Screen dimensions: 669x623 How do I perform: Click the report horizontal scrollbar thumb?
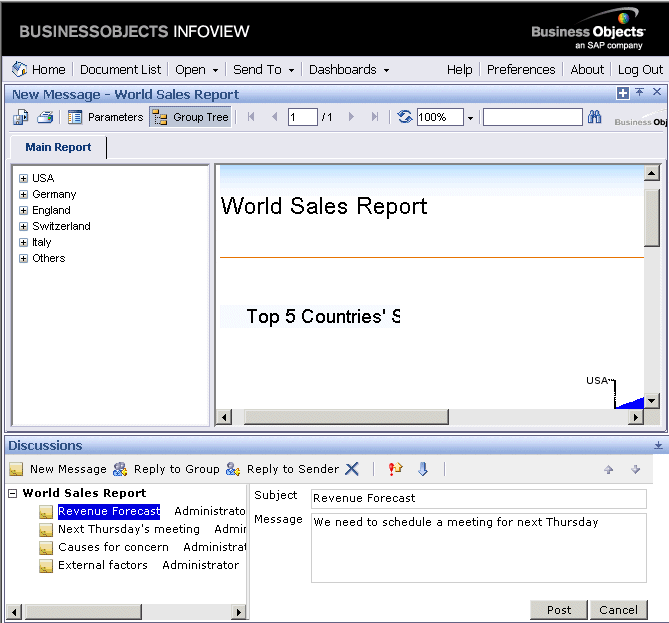pyautogui.click(x=346, y=417)
